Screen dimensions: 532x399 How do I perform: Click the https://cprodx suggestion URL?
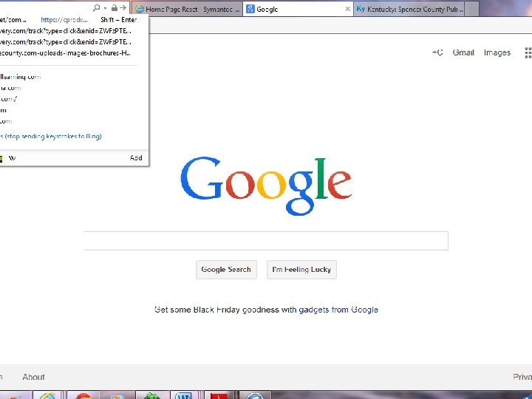pos(64,20)
